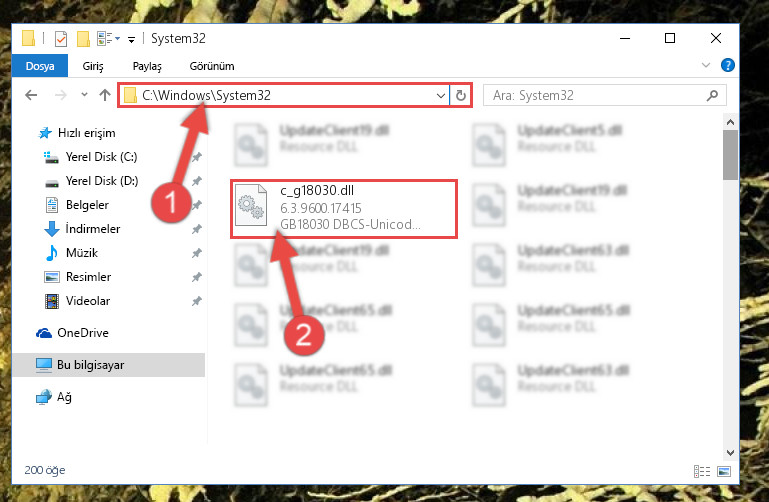Click the Properties checkmark icon in title bar

click(x=61, y=38)
